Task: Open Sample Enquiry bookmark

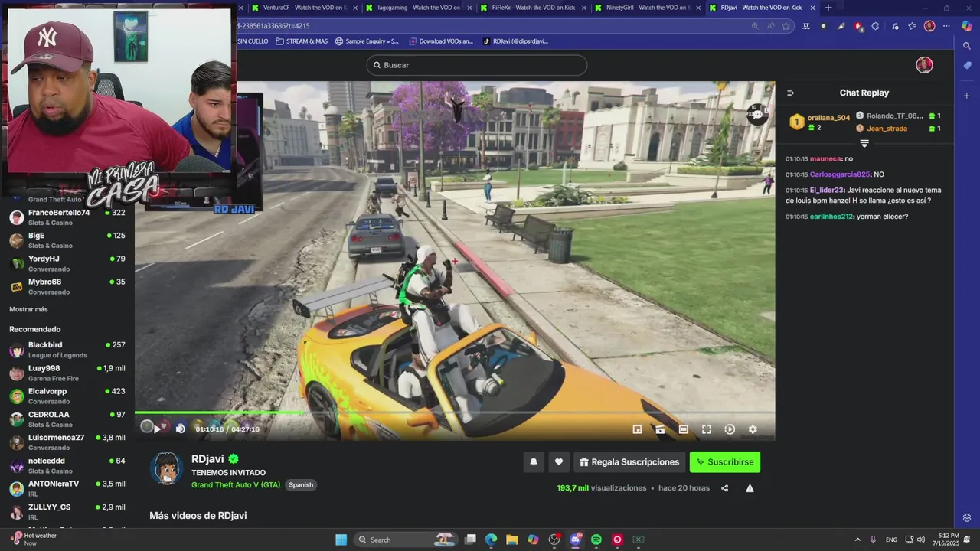Action: tap(367, 41)
